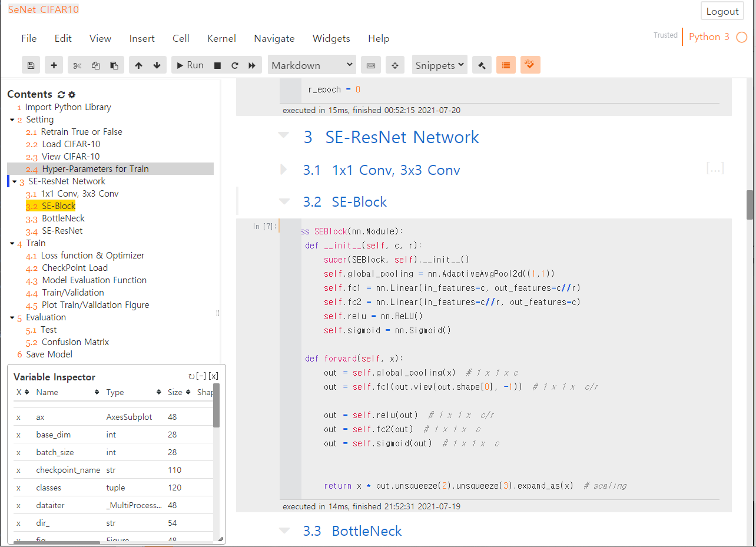Go to Loss function & Optimizer in Contents

tap(92, 256)
